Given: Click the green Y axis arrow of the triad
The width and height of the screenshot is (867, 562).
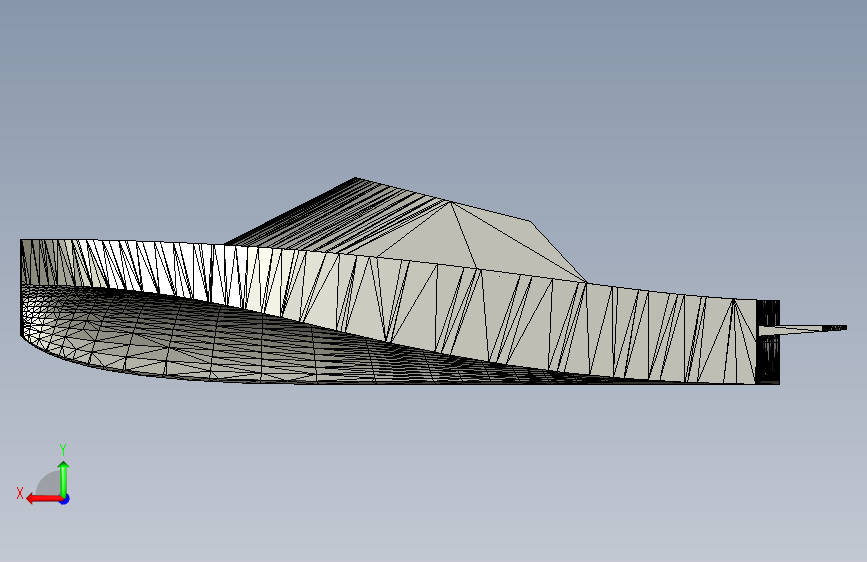Looking at the screenshot, I should coord(64,478).
